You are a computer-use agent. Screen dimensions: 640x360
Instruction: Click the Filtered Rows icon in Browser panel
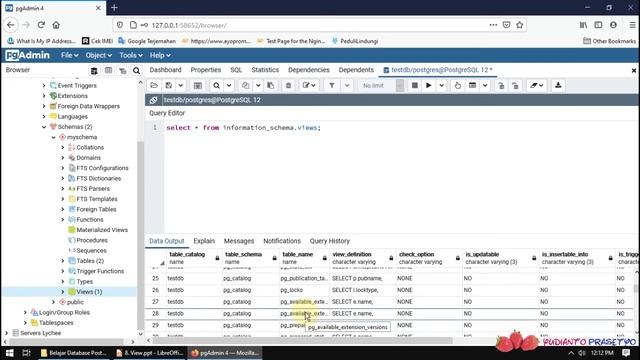(122, 71)
